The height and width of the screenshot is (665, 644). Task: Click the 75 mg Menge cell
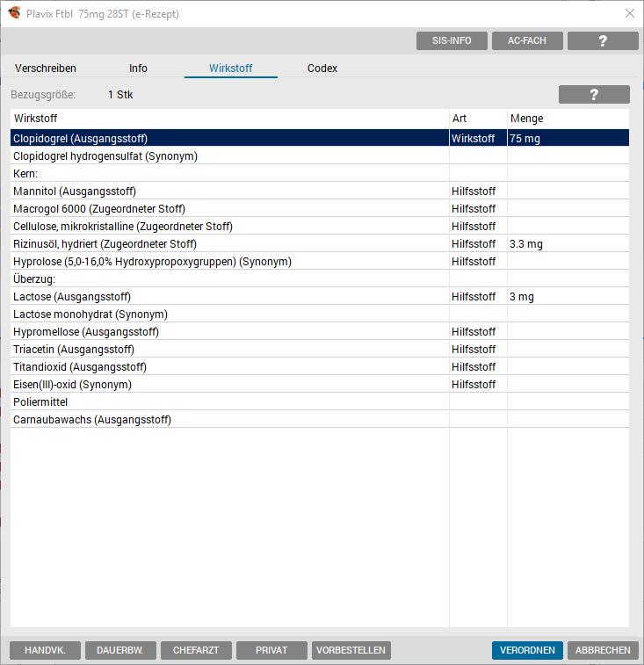[x=568, y=138]
